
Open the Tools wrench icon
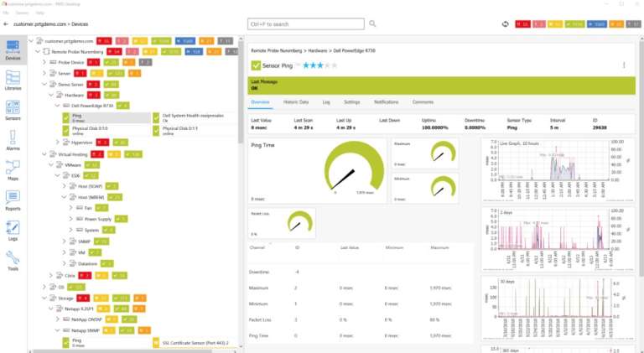click(x=13, y=260)
